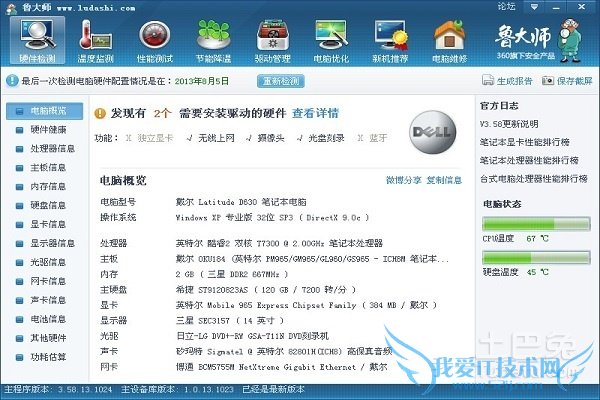The width and height of the screenshot is (600, 400).
Task: Click the 三星 SEC3157 display text
Action: point(230,320)
